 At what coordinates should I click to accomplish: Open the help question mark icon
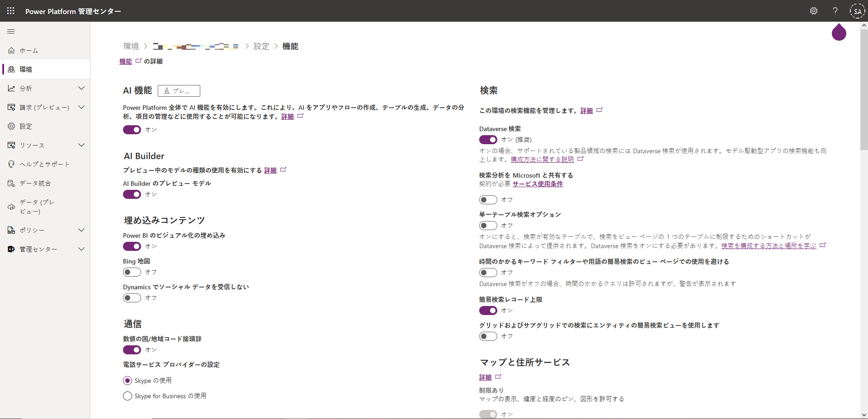pos(835,11)
